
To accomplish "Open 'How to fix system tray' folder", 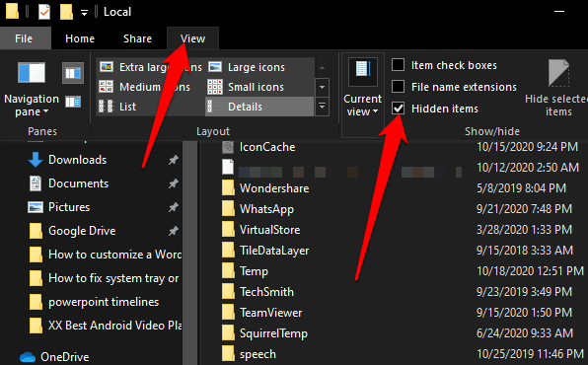I will pos(113,278).
